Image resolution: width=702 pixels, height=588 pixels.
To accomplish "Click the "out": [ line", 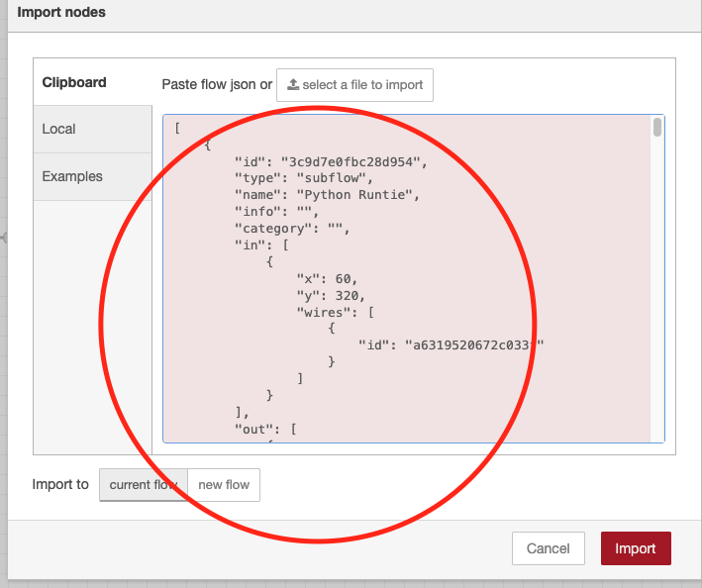I will pos(265,430).
